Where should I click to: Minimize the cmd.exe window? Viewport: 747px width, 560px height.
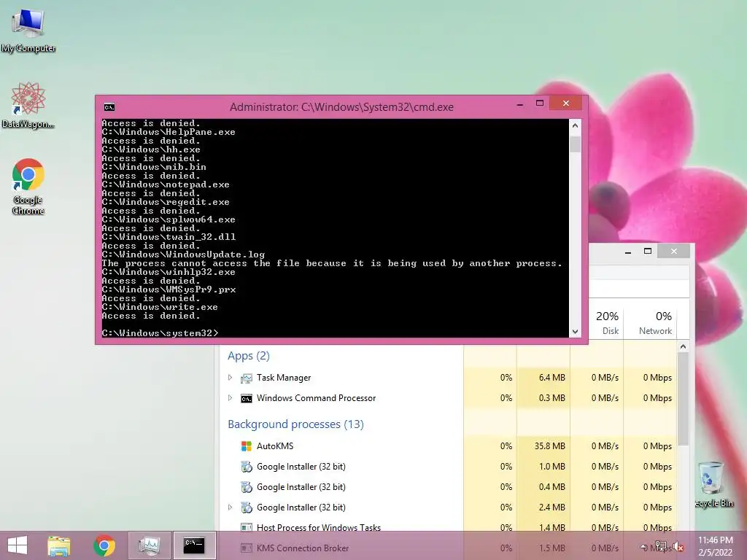click(519, 104)
